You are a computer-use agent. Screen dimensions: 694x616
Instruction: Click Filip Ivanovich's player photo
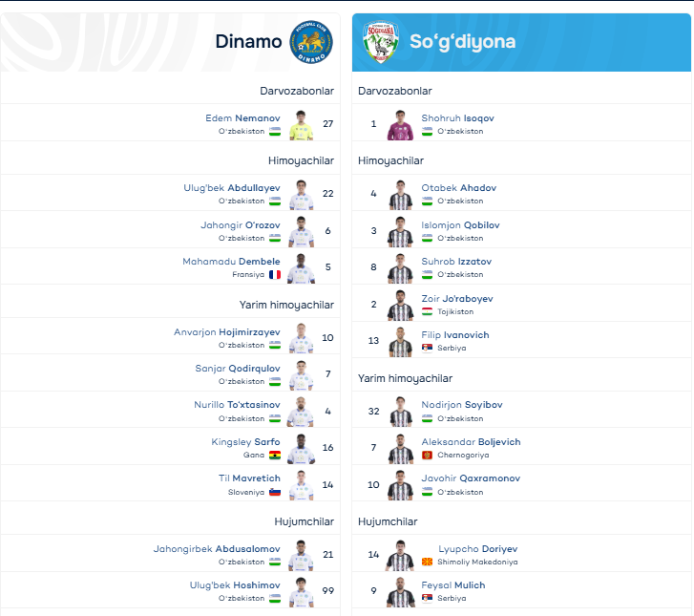(x=400, y=341)
